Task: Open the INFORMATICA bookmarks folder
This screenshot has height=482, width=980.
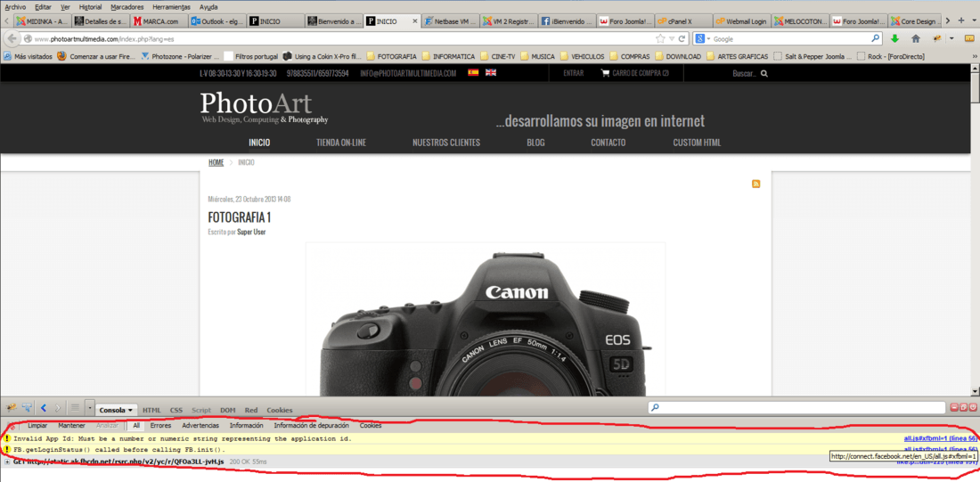Action: [447, 56]
